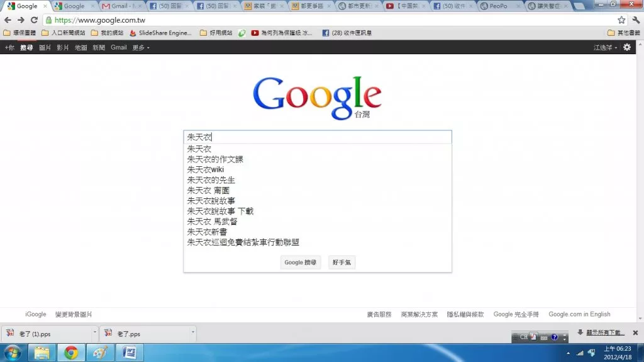Click +你 in the Google top bar
644x362 pixels.
tap(9, 48)
